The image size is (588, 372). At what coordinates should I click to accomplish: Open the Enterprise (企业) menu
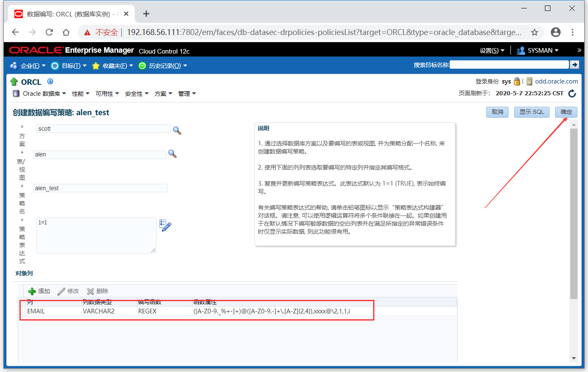pos(28,66)
